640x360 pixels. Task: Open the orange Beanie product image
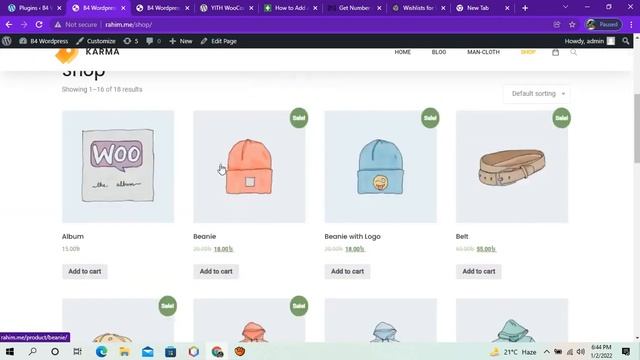[x=249, y=167]
